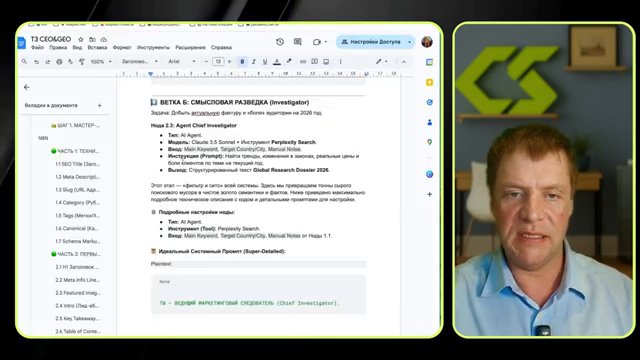This screenshot has width=640, height=360.
Task: Toggle italic formatting
Action: point(253,62)
